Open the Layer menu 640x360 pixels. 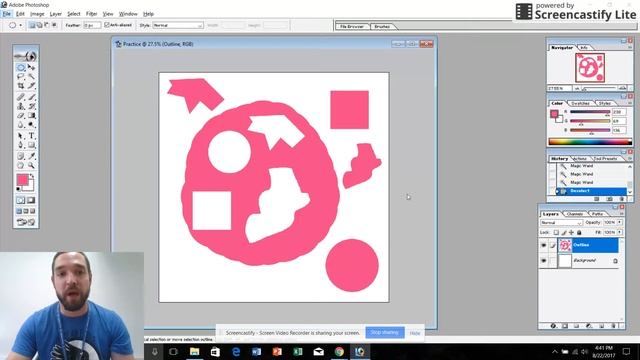[x=56, y=14]
